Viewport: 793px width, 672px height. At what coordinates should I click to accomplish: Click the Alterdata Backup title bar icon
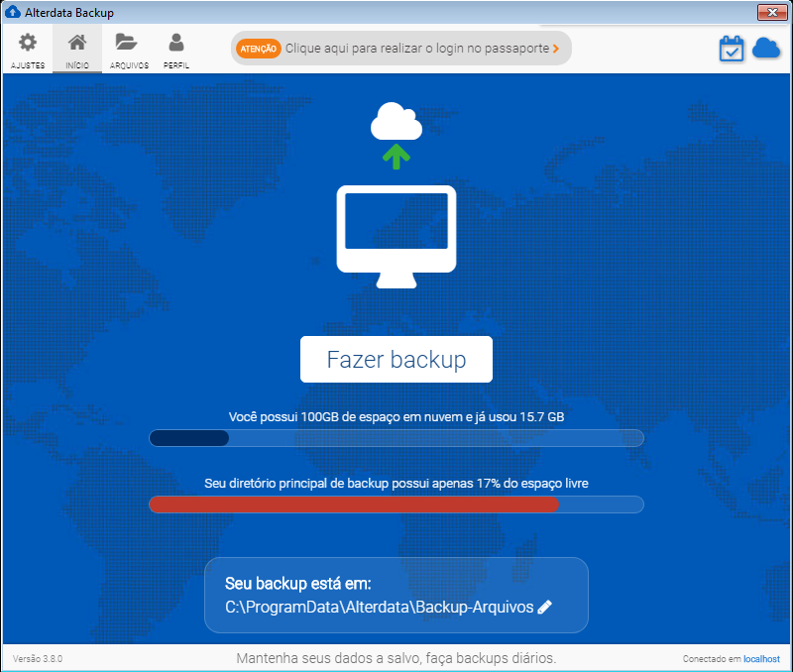tap(12, 12)
